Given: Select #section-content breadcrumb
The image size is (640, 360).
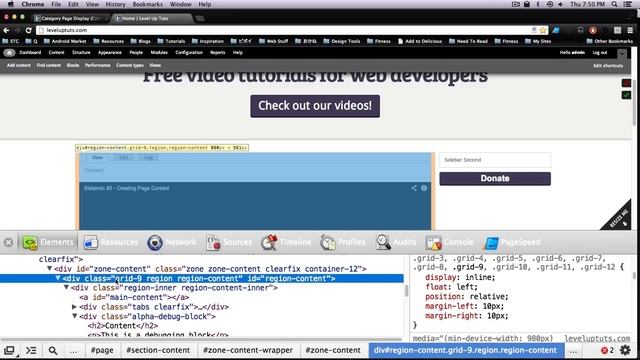Looking at the screenshot, I should point(158,350).
